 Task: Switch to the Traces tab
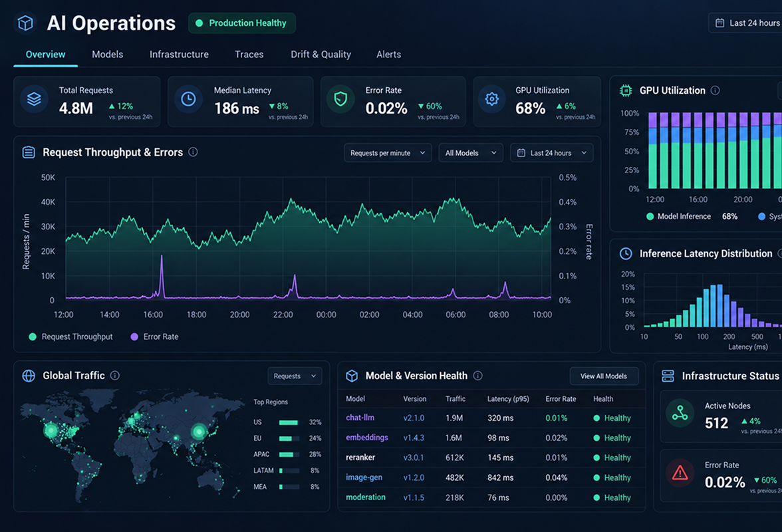coord(249,55)
